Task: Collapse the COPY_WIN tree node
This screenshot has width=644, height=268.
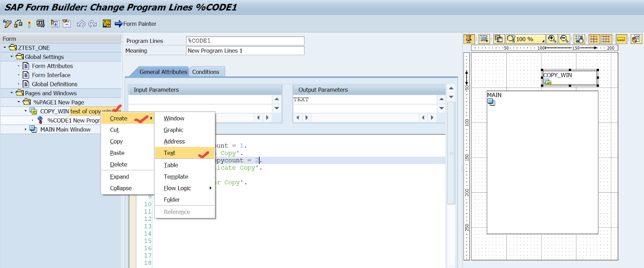Action: 25,111
